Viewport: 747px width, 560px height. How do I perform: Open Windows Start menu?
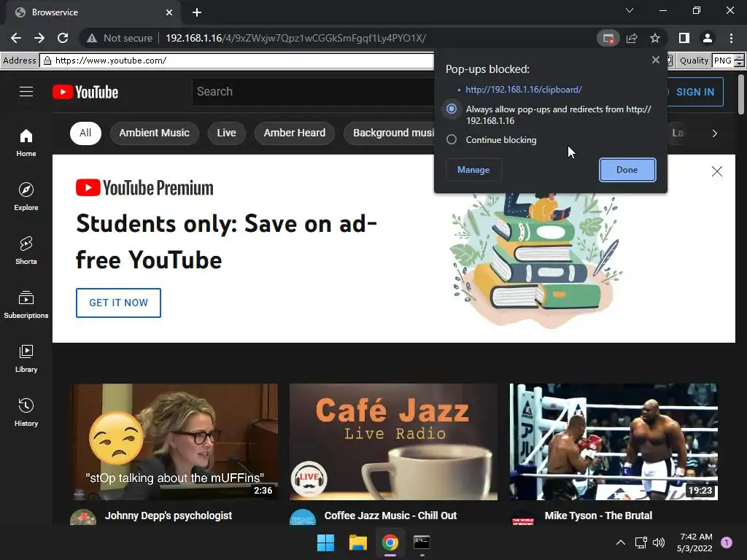[x=326, y=542]
